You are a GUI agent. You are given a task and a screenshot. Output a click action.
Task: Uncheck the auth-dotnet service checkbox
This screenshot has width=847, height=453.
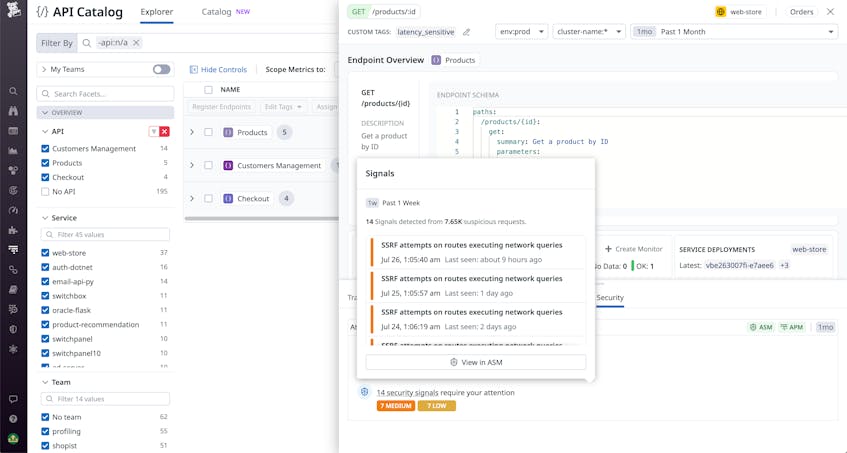[x=45, y=267]
